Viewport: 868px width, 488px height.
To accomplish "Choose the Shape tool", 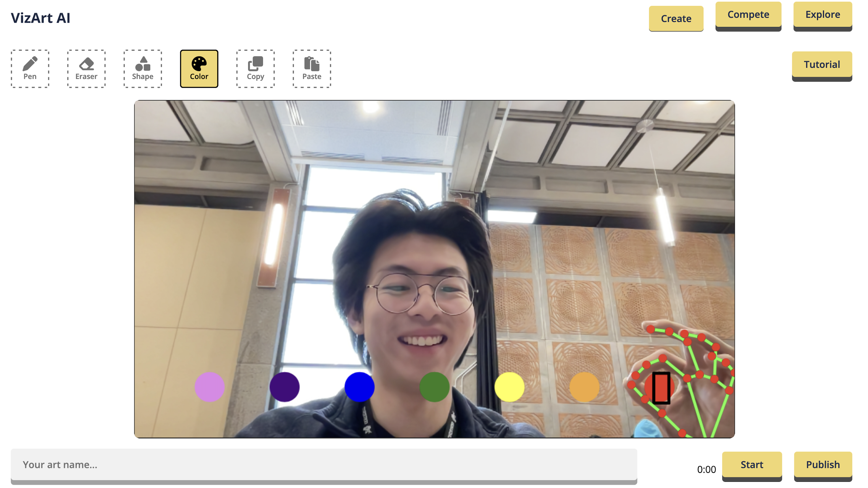I will pos(143,69).
